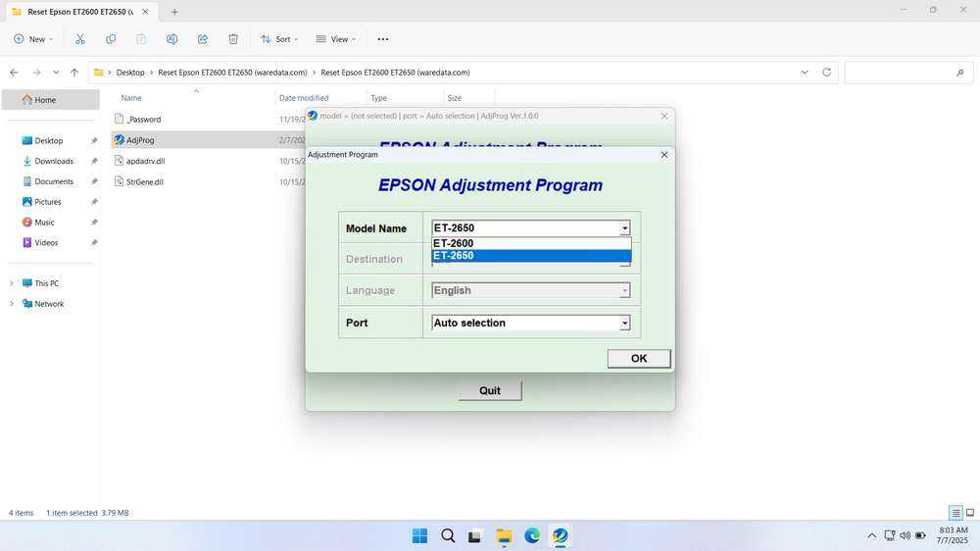This screenshot has height=551, width=980.
Task: Open a new Explorer tab
Action: coord(174,12)
